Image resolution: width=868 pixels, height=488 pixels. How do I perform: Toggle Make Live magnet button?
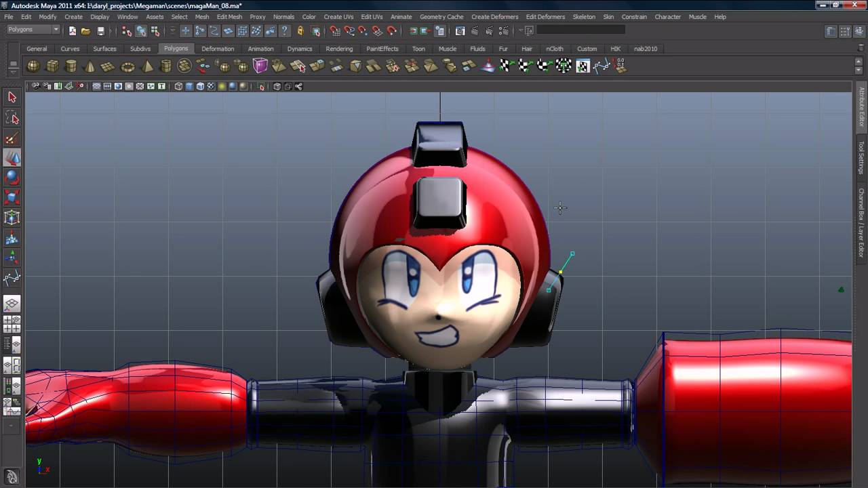(x=391, y=30)
